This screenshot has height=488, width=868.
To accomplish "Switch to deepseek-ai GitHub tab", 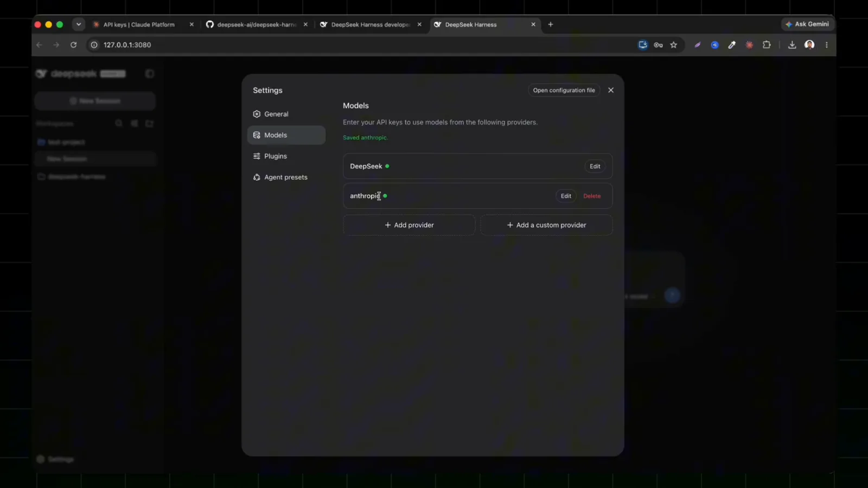I will tap(257, 24).
